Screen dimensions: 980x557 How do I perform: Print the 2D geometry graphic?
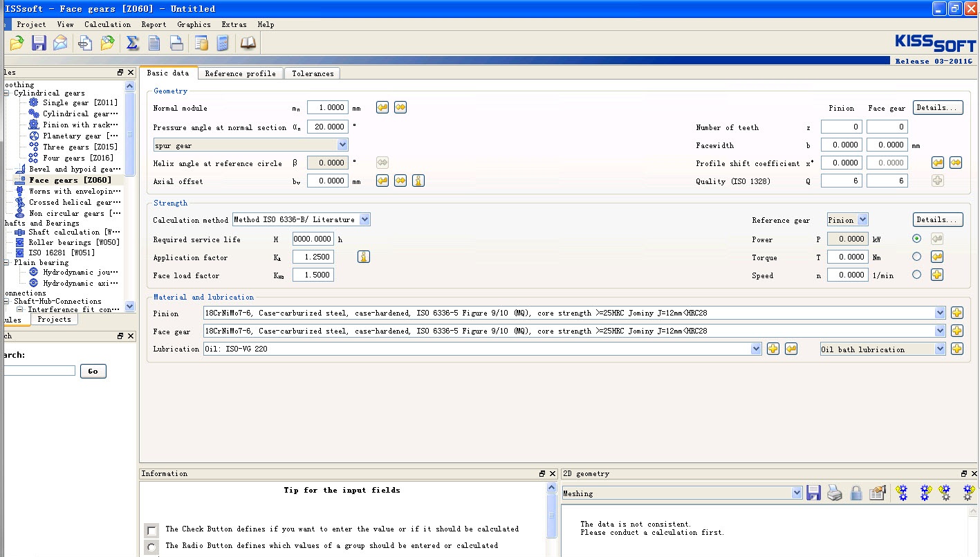[x=835, y=493]
